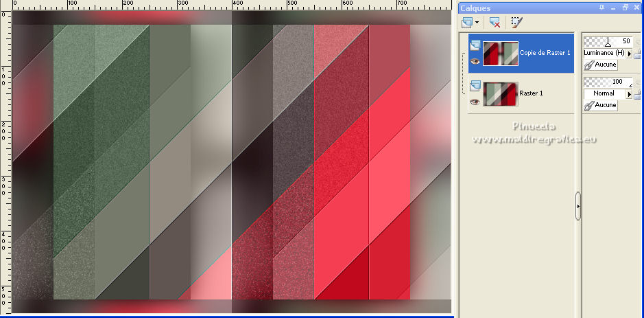Click the Edit Selection icon in Calques toolbar
The height and width of the screenshot is (318, 644).
click(516, 23)
